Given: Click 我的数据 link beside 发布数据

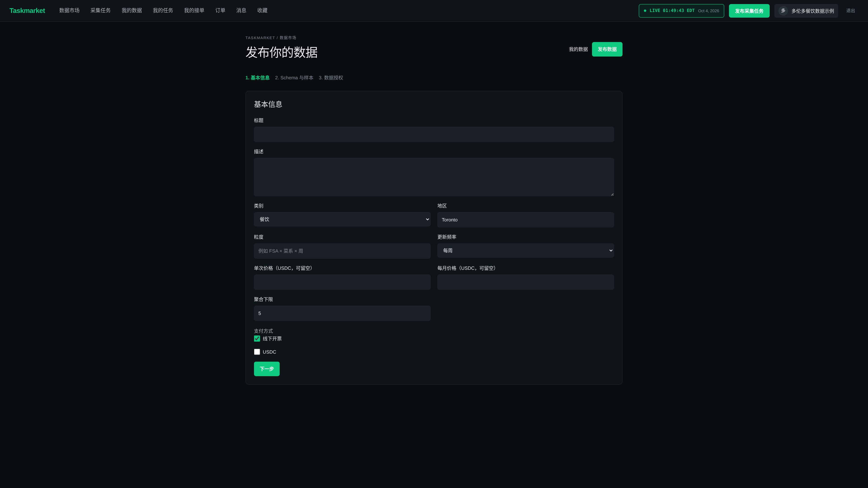Looking at the screenshot, I should [578, 49].
